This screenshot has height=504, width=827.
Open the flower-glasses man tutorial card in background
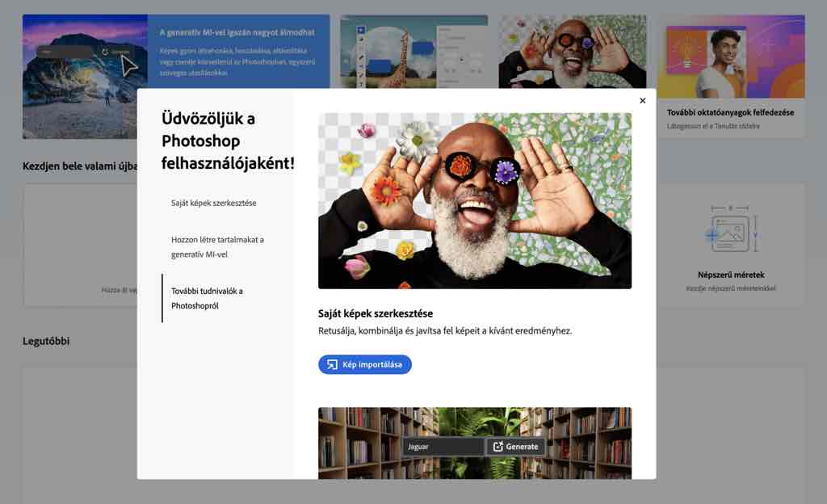[x=573, y=51]
